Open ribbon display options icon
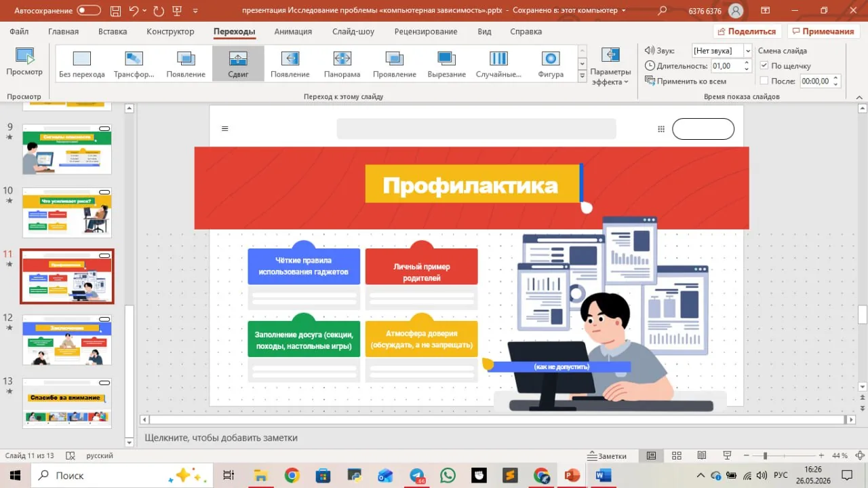 [x=766, y=11]
